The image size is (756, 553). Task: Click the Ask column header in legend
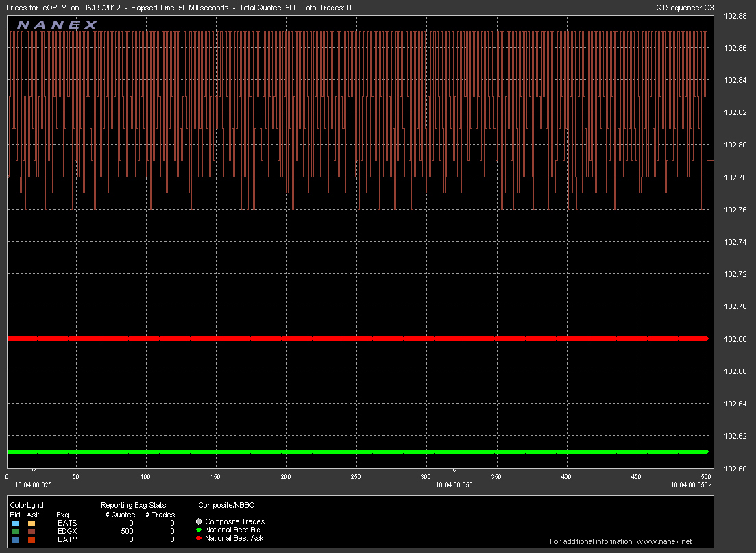coord(33,515)
